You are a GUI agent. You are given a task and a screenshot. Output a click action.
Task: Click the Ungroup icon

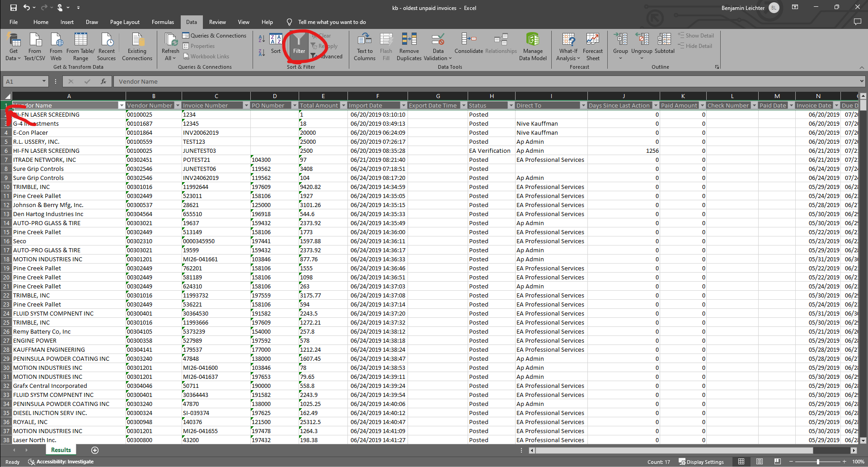(642, 39)
